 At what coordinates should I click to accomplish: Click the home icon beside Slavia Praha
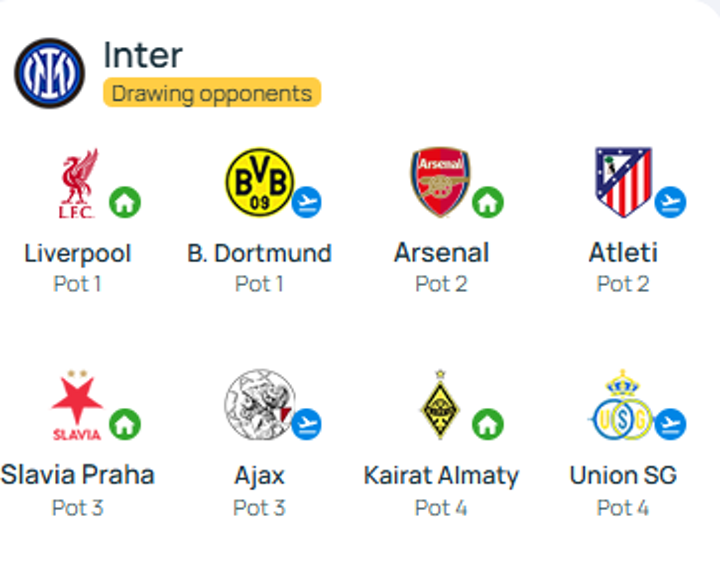[125, 424]
